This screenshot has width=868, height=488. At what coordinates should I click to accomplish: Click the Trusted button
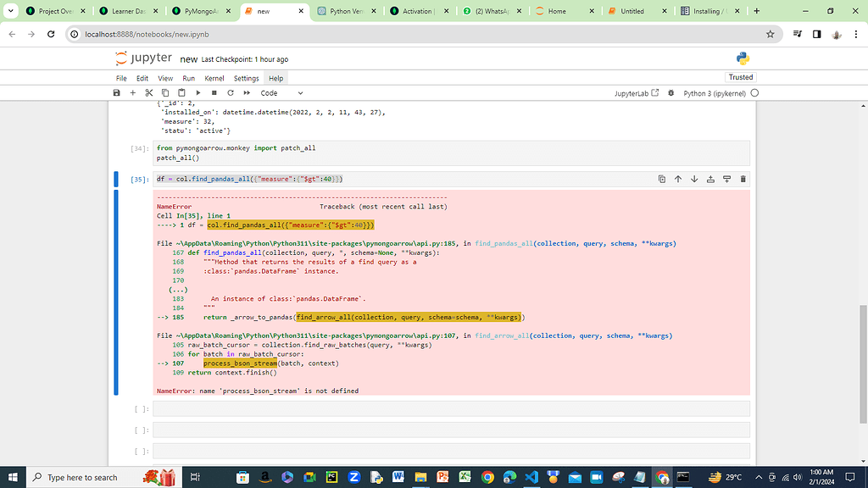[x=741, y=76]
